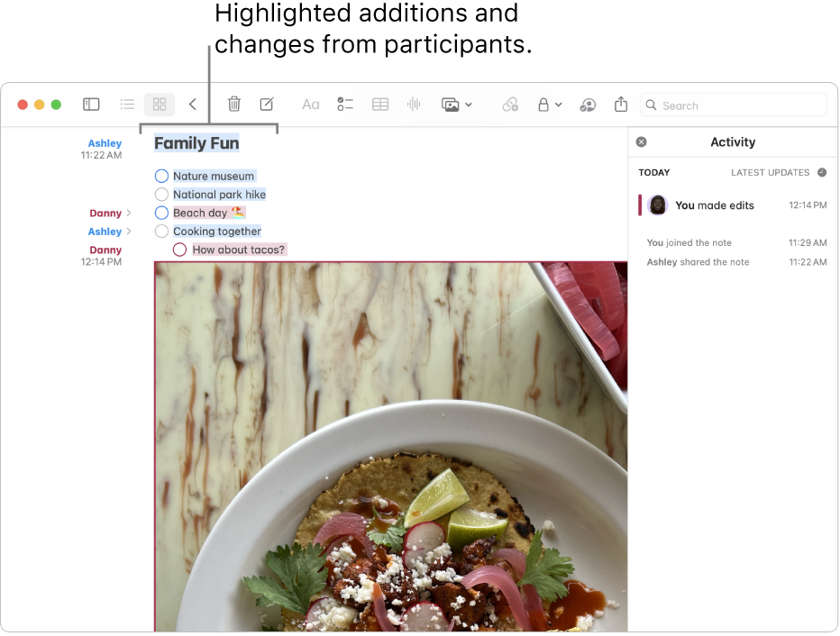Select the You made edits entry
Image resolution: width=840 pixels, height=636 pixels.
point(733,205)
